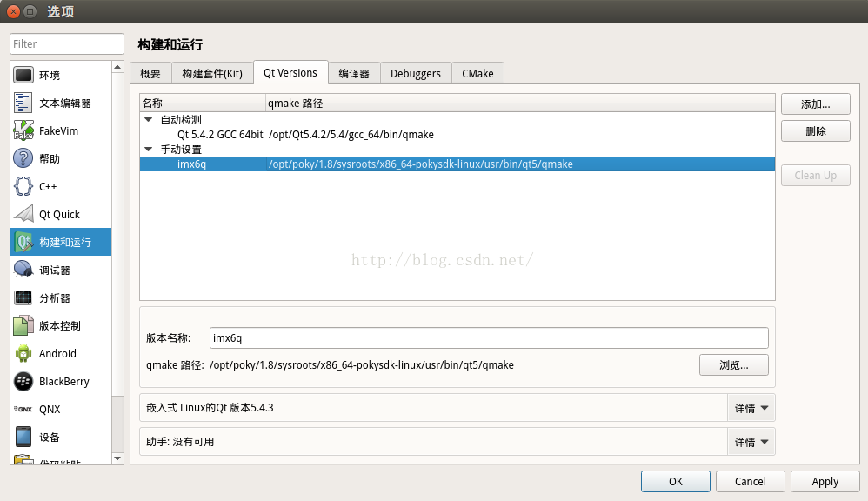Screen dimensions: 868x501
Task: Select the imx6q version row
Action: 457,164
